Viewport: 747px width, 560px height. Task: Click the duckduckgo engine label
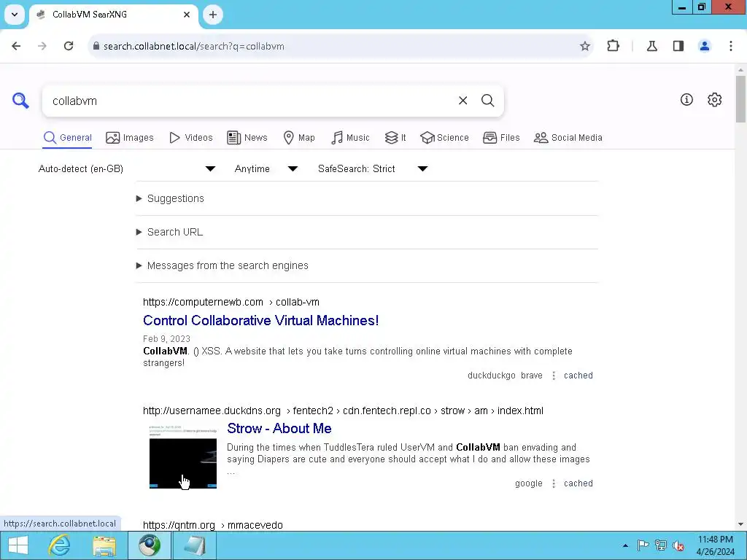coord(492,376)
